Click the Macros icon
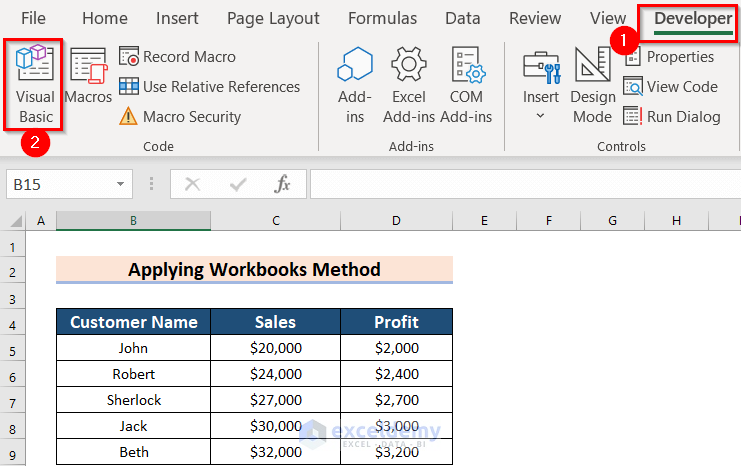Viewport: 741px width, 466px height. [88, 78]
